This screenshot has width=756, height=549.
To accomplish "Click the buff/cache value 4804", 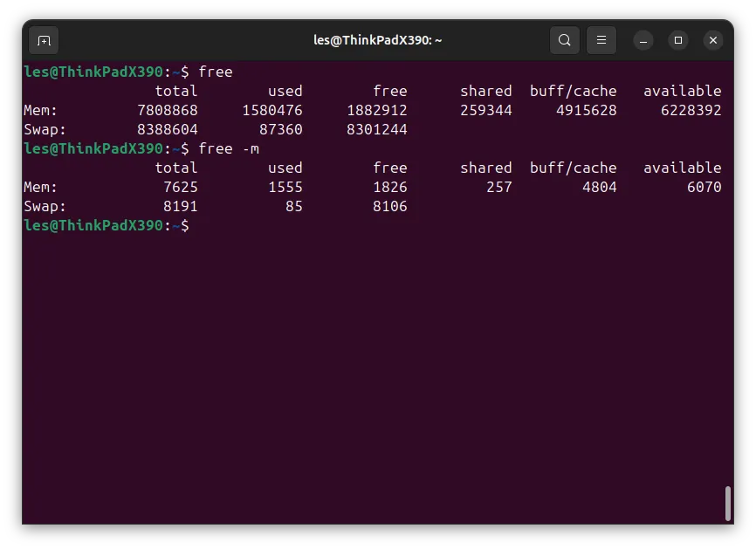I will pos(600,187).
